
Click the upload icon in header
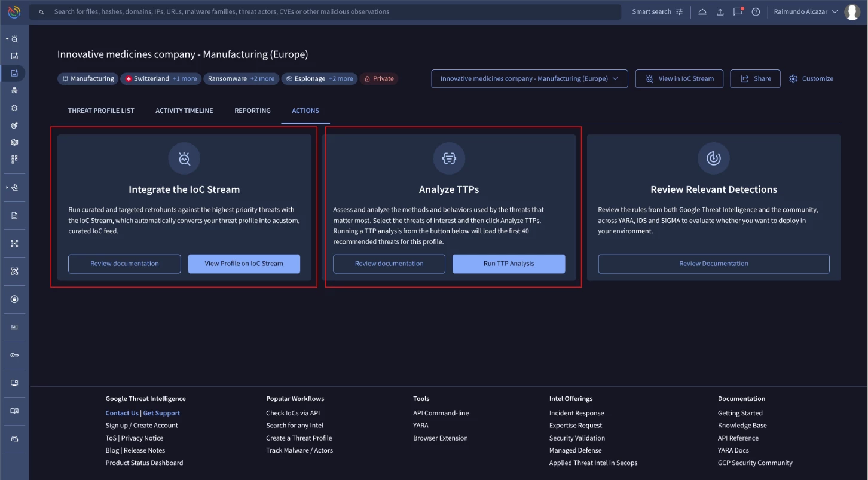coord(720,12)
